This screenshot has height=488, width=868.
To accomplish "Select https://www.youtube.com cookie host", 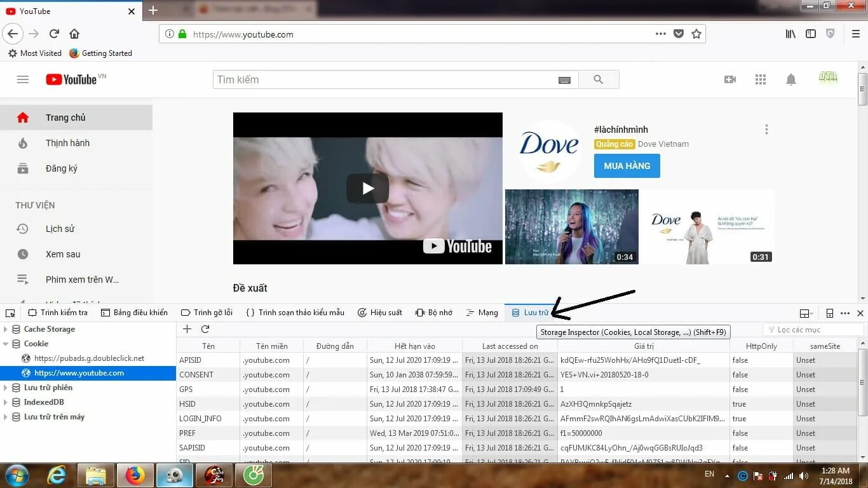I will tap(88, 373).
